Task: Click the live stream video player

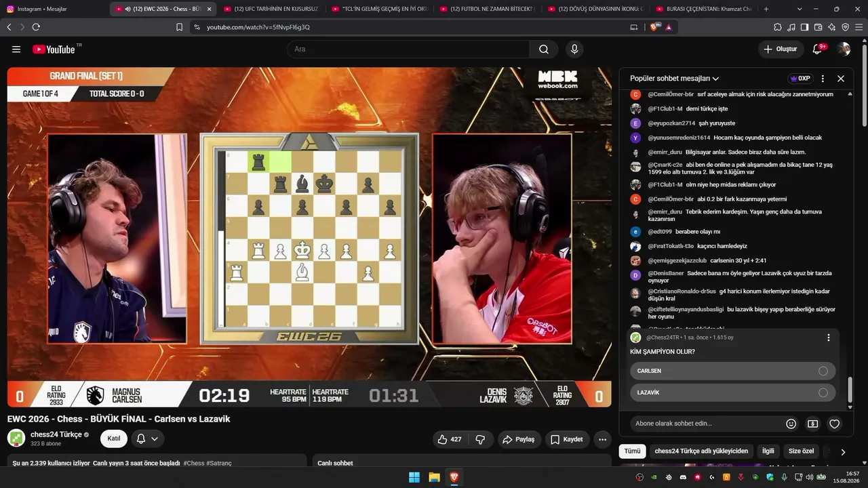Action: [309, 237]
